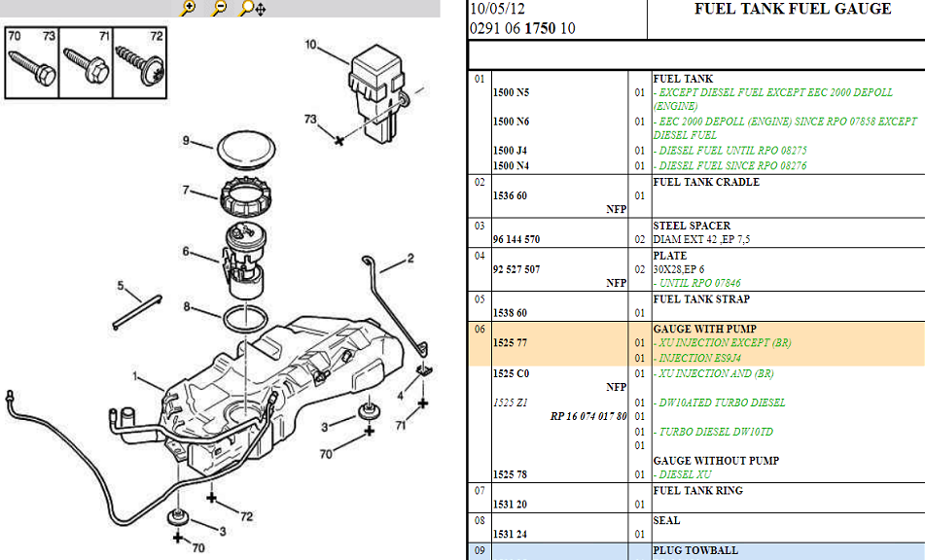Click part number 92 527 507
The height and width of the screenshot is (560, 925).
click(516, 269)
